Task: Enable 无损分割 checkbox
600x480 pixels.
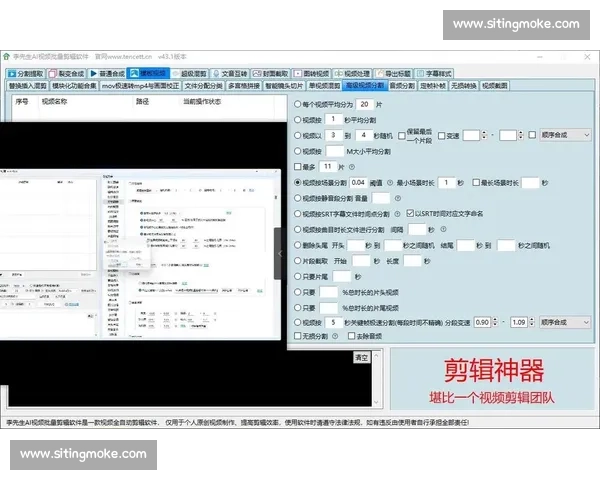Action: tap(297, 336)
